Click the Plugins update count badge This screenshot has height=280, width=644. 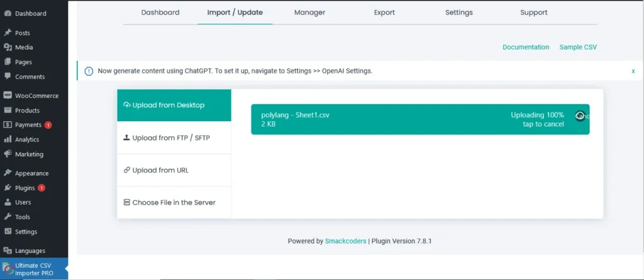pyautogui.click(x=41, y=188)
